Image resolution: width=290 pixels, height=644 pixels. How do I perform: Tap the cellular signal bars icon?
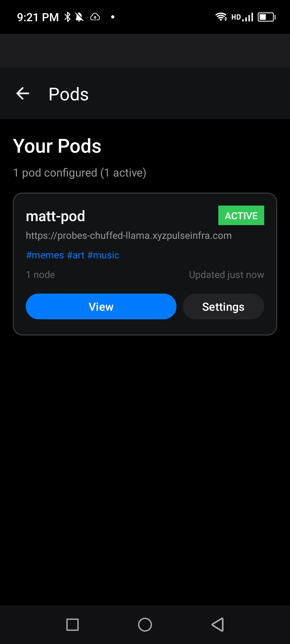coord(248,17)
